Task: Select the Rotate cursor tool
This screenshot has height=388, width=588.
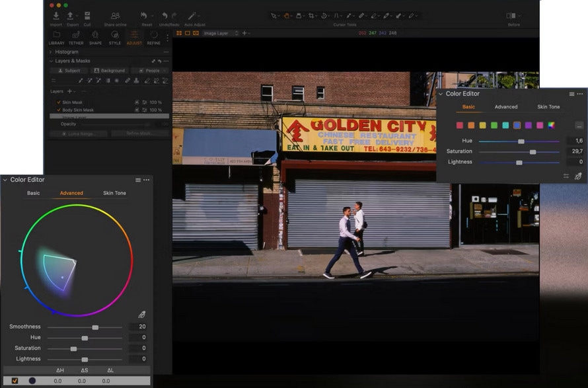Action: pos(324,16)
